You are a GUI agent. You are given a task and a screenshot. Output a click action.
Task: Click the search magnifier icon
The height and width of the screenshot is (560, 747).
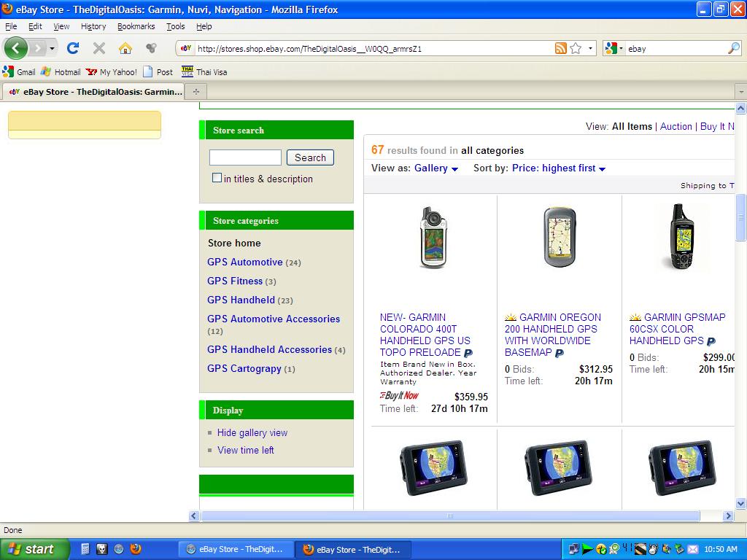point(734,48)
